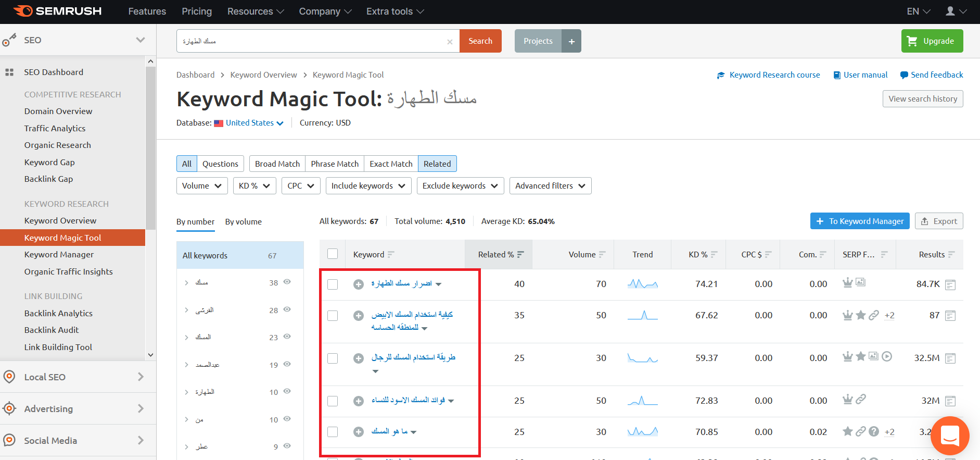Click the Related % sort icon
Viewport: 980px width, 460px height.
[x=520, y=255]
